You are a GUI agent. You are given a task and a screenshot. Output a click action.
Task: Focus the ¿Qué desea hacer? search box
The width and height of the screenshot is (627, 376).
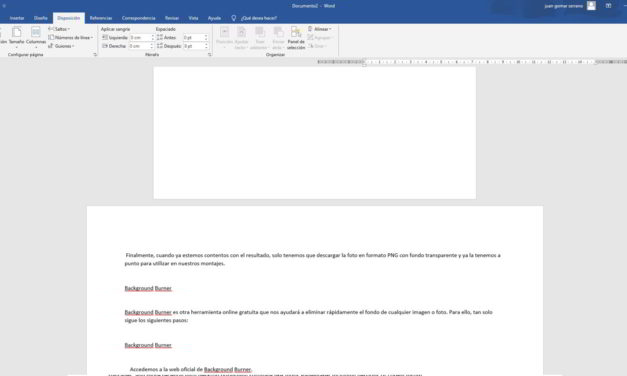click(x=259, y=18)
